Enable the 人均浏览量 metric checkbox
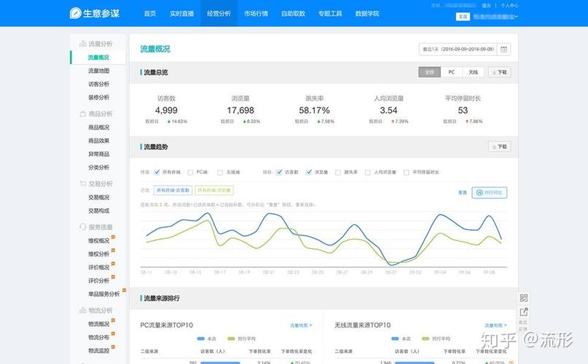Screen dimensions: 588x364 point(368,173)
